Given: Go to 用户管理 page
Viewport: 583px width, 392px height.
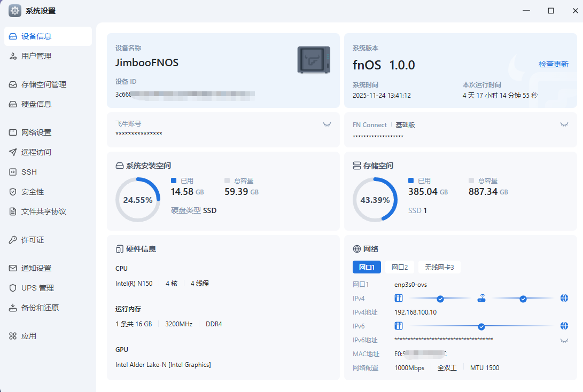Looking at the screenshot, I should pyautogui.click(x=36, y=56).
